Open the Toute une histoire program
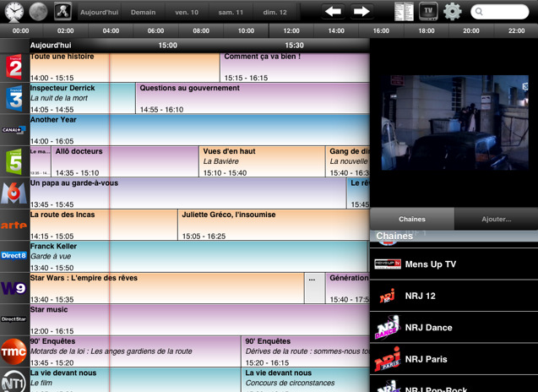The image size is (538, 392). (125, 68)
